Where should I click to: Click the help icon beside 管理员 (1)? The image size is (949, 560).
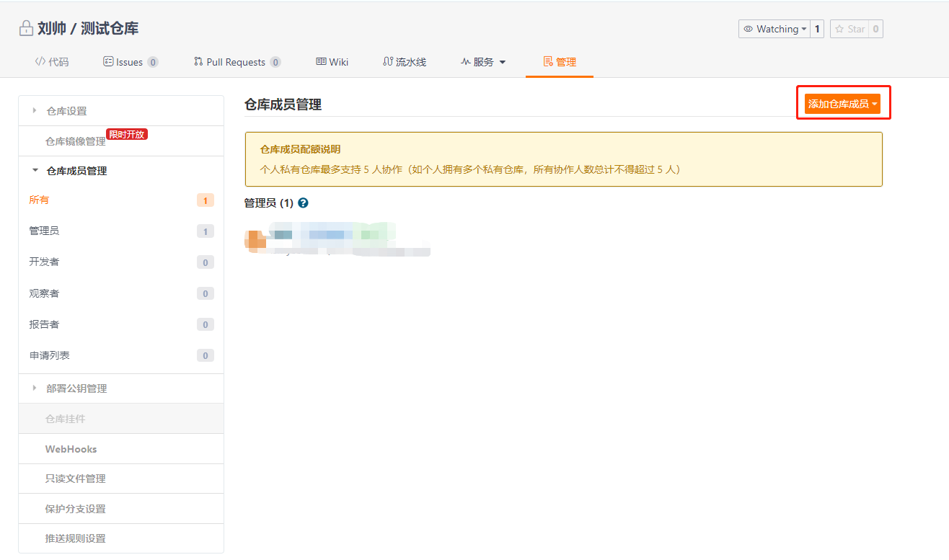303,203
